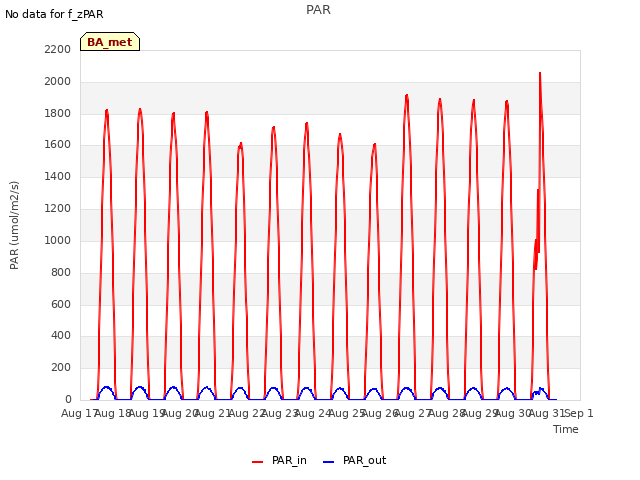Click the 'No data for f_zPAR' message

[x=54, y=14]
